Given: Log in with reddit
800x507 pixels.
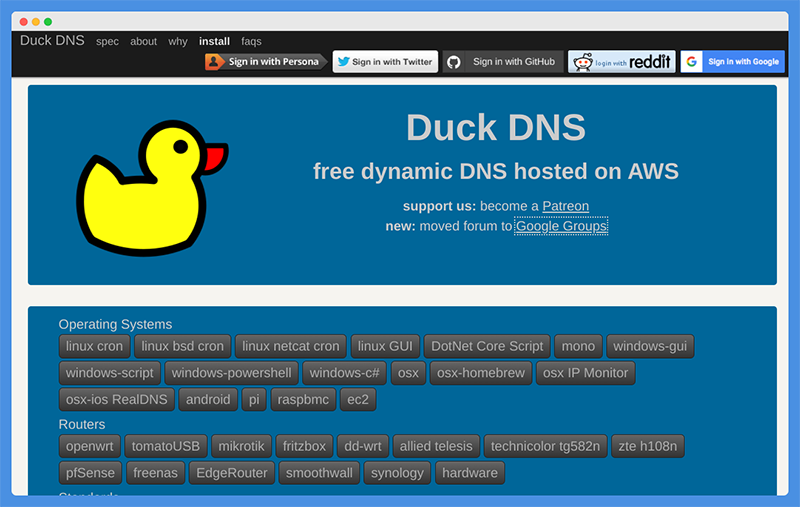Looking at the screenshot, I should point(621,62).
